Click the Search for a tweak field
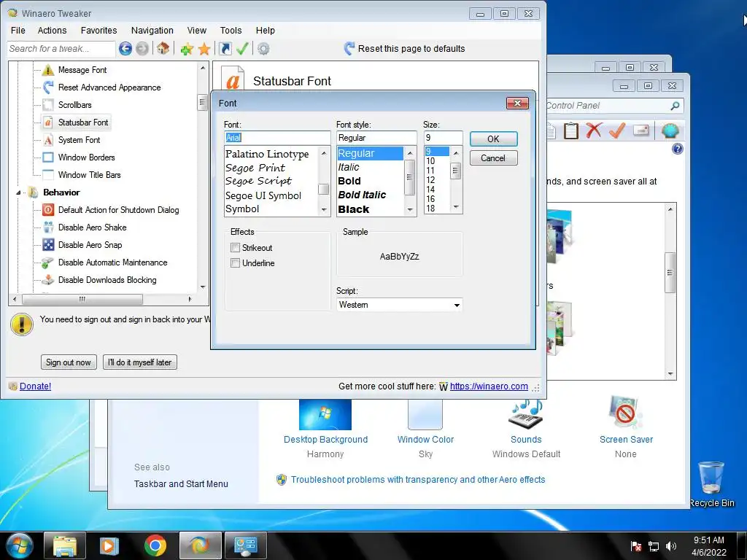 (61, 49)
